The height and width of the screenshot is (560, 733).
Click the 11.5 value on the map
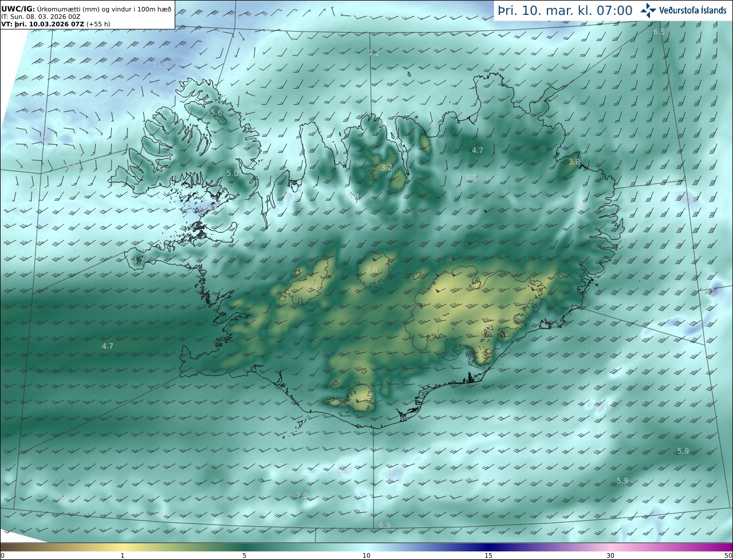[x=161, y=65]
